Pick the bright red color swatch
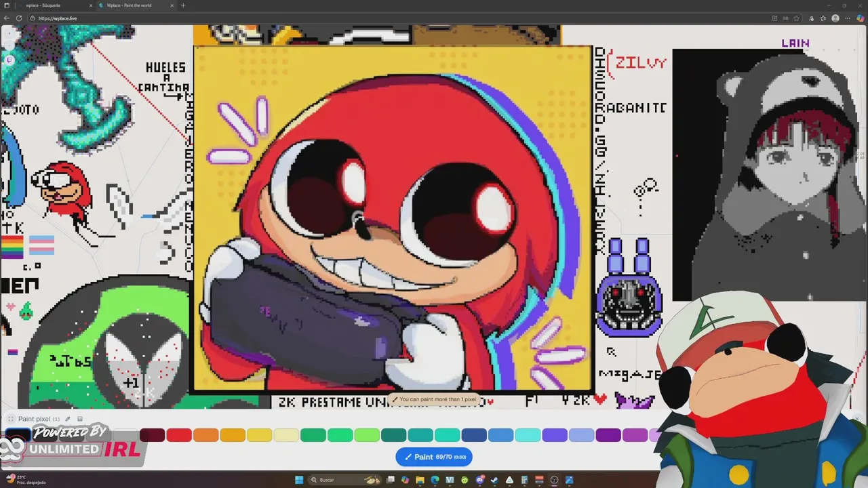Viewport: 868px width, 488px height. coord(179,435)
